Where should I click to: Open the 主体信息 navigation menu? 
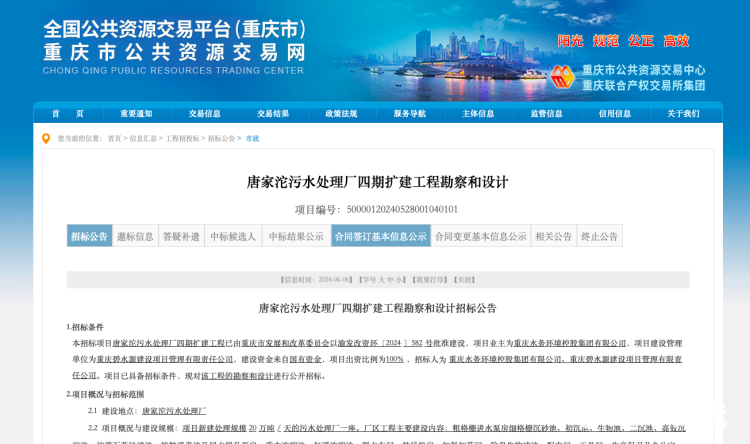point(478,114)
